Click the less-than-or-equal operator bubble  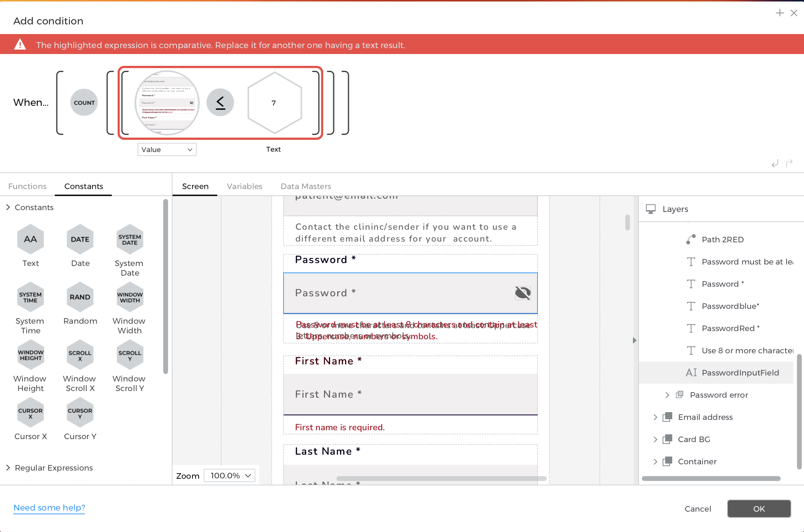[220, 102]
